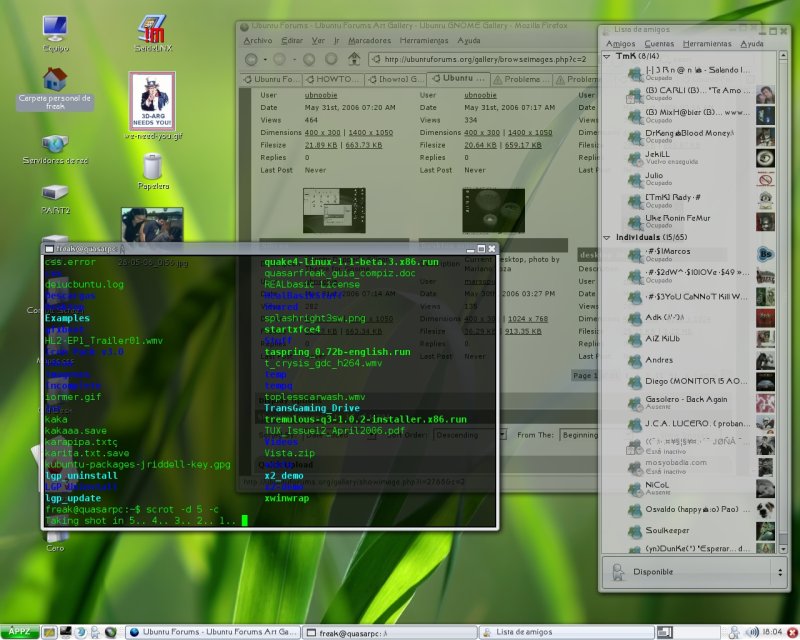Click the globe launcher icon on taskbar

coord(111,632)
